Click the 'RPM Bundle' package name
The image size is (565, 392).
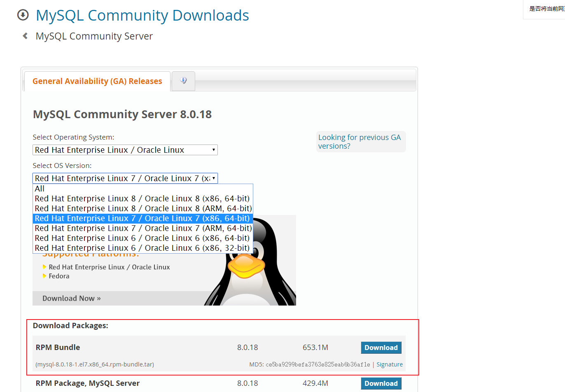tap(58, 348)
